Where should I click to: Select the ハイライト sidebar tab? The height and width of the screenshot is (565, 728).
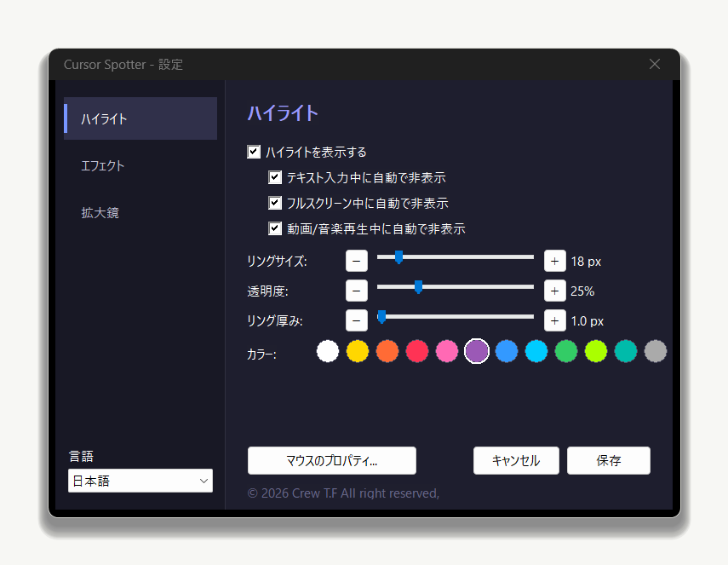pos(140,118)
